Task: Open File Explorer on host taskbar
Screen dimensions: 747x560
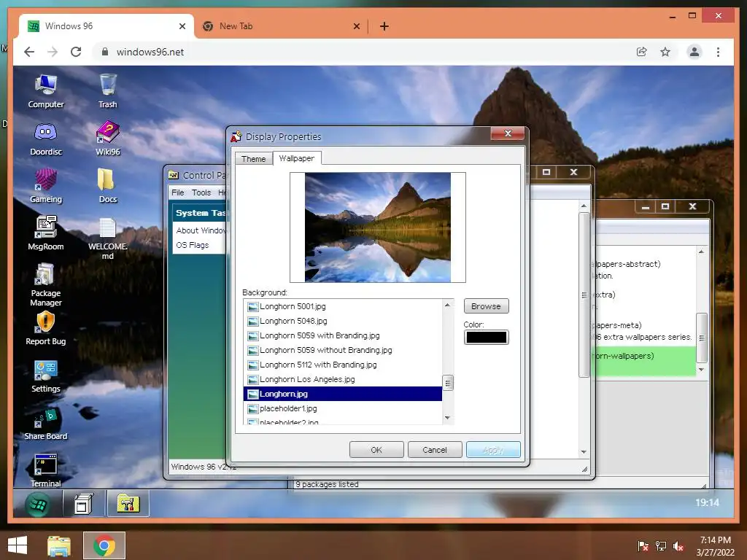Action: point(58,545)
